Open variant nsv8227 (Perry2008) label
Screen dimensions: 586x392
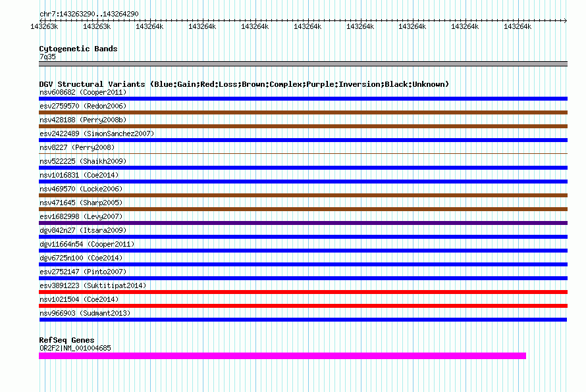[77, 147]
